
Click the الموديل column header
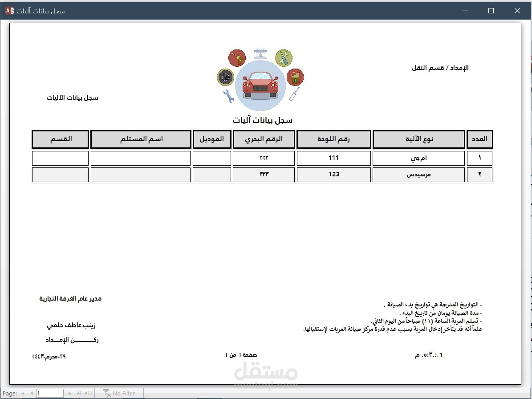point(212,139)
